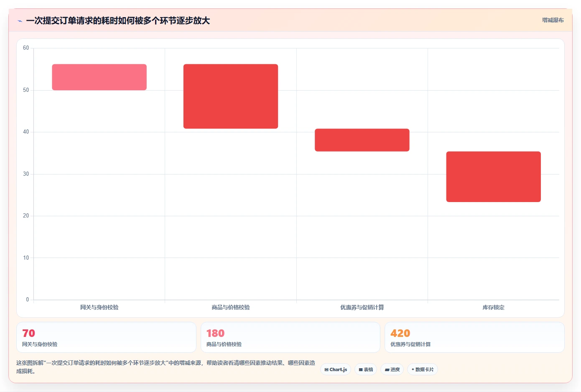Click the description paragraph starting 这张图拆解
The width and height of the screenshot is (581, 392).
point(166,367)
